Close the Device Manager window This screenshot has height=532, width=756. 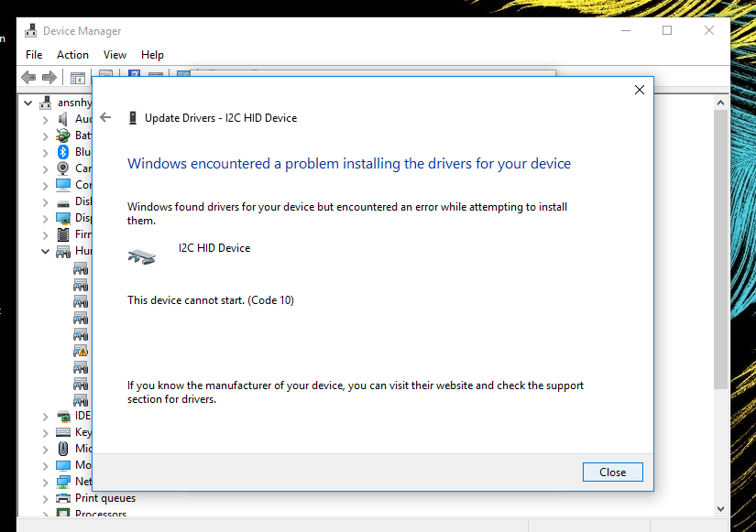[708, 30]
